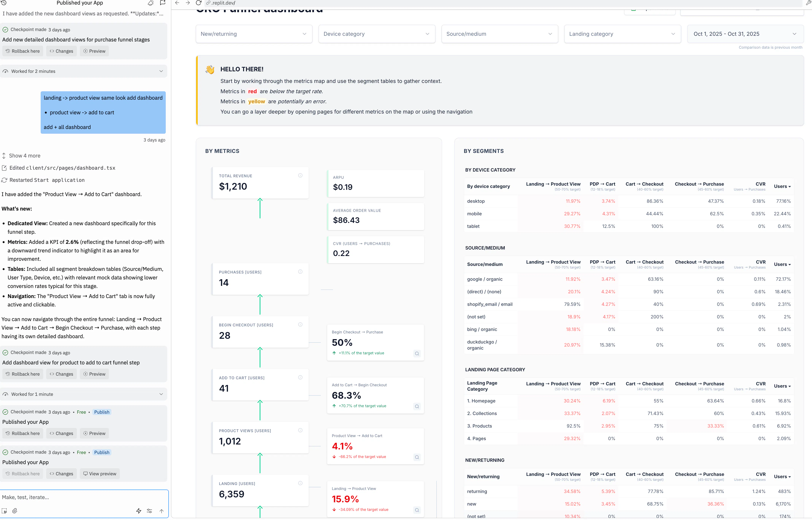This screenshot has height=520, width=812.
Task: Sort by Users in Source/medium table
Action: click(782, 264)
